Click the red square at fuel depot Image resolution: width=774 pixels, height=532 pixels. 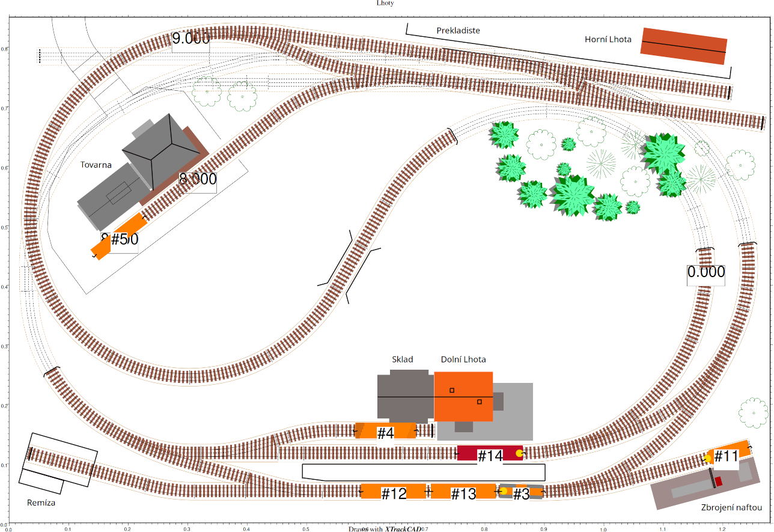tap(718, 482)
